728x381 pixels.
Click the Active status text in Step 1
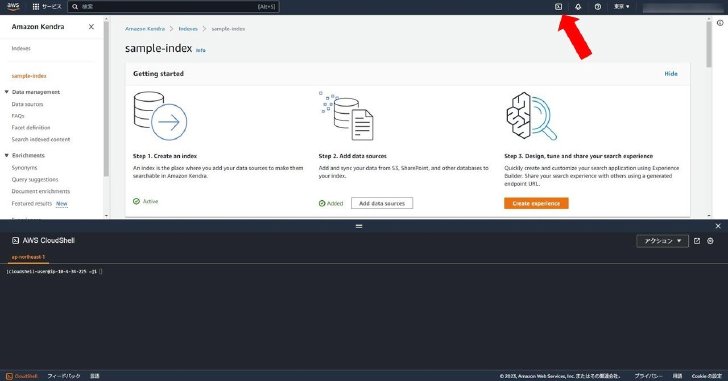coord(150,201)
